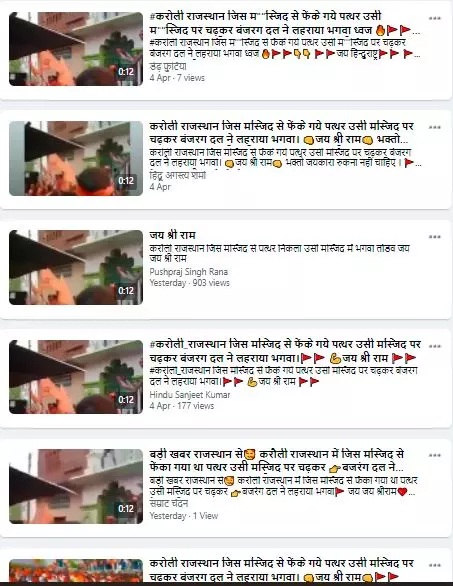Open the partially visible bottom video thumbnail
Image resolution: width=453 pixels, height=586 pixels.
pos(76,570)
